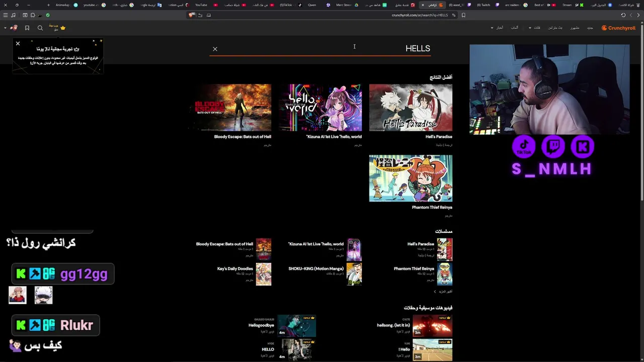
Task: Click the screenshot icon in browser toolbar
Action: pyautogui.click(x=25, y=15)
